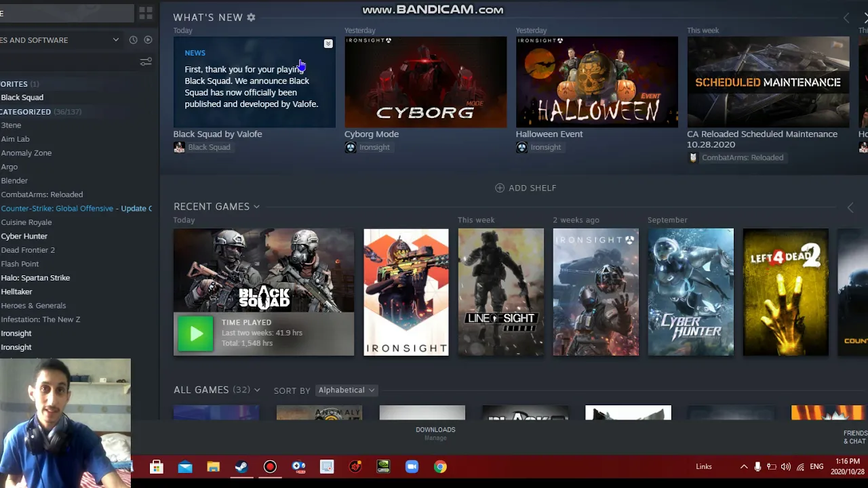Viewport: 868px width, 488px height.
Task: Click the Ironsight tag icon under Halloween Event
Action: coord(521,147)
